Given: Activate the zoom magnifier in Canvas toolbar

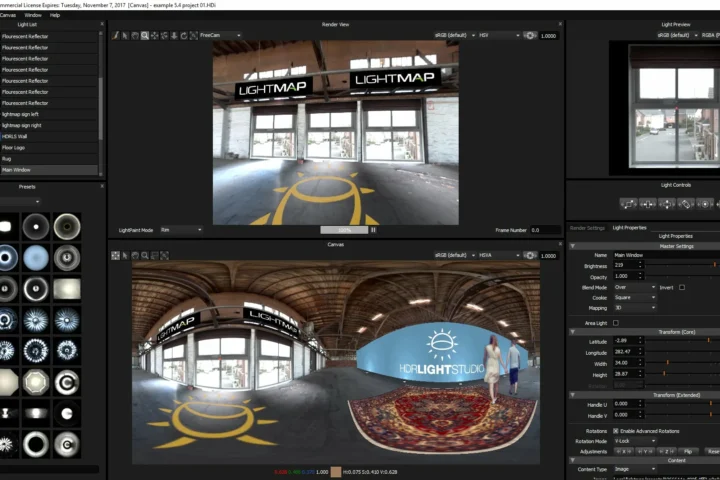Looking at the screenshot, I should pyautogui.click(x=145, y=255).
